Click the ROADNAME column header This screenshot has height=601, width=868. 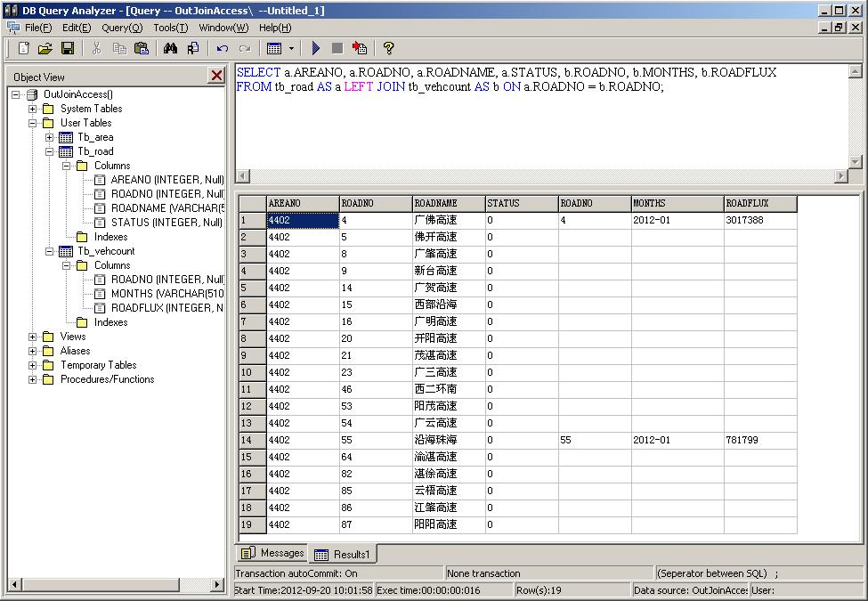pos(432,203)
